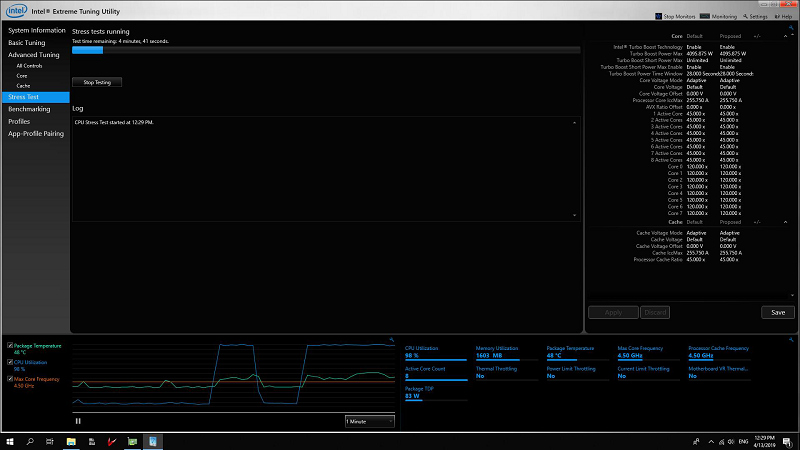Click the Package Temperature 48 °C readout
The height and width of the screenshot is (450, 800).
point(578,353)
